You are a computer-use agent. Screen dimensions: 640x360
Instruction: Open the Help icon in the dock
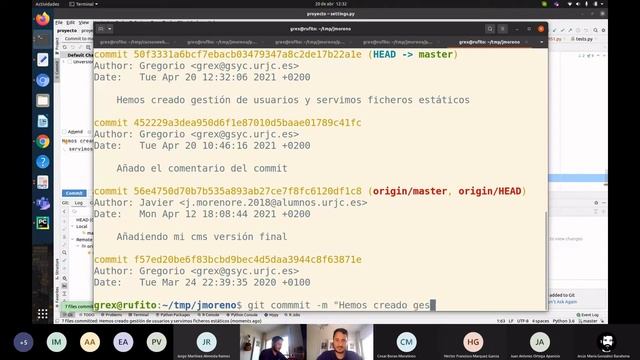tap(43, 162)
